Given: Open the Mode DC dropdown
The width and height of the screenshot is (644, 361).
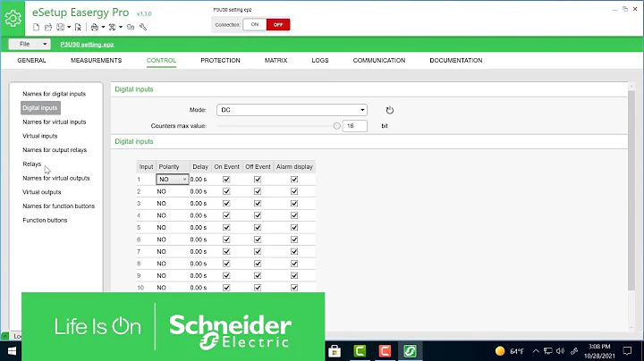Looking at the screenshot, I should [292, 110].
